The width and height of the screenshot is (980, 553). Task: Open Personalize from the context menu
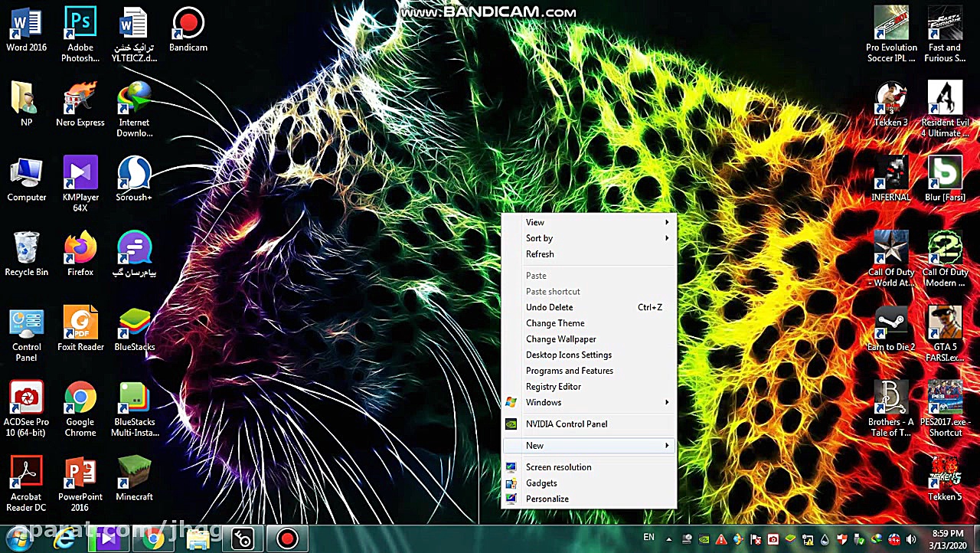(x=547, y=499)
